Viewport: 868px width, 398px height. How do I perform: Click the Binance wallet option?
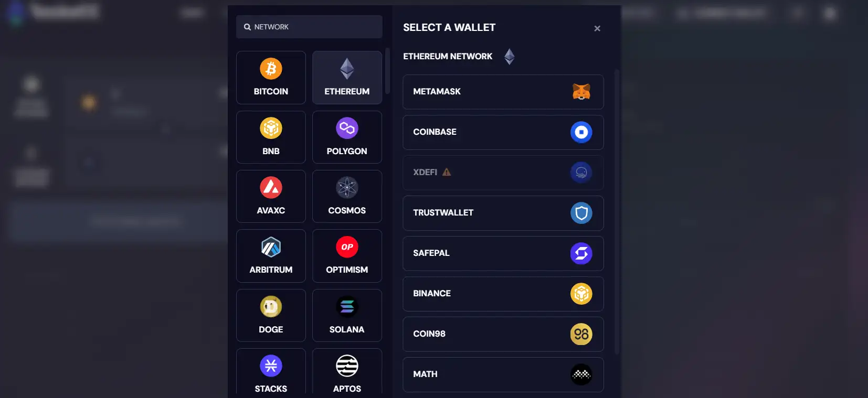(503, 294)
